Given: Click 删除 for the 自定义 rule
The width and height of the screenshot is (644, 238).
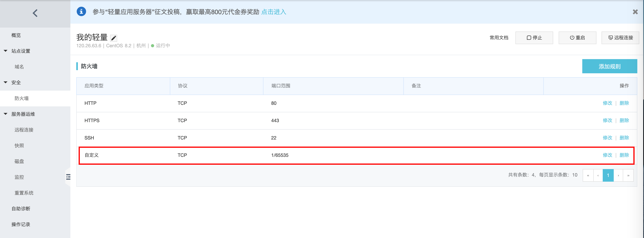Looking at the screenshot, I should click(624, 155).
